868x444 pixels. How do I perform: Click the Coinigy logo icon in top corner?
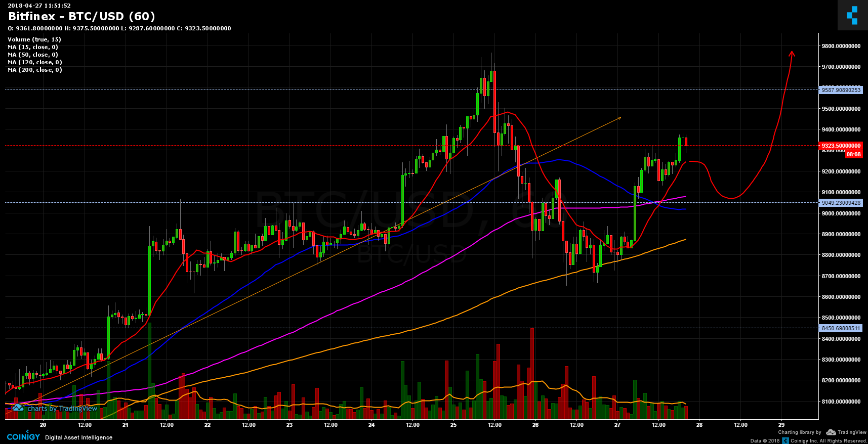coord(852,15)
